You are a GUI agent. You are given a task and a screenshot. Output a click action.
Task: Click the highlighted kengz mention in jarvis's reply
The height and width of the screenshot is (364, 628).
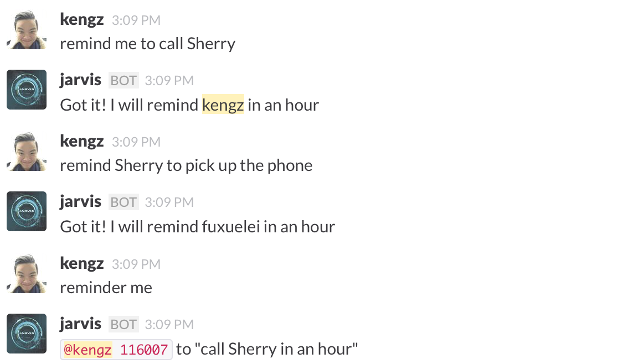(223, 105)
